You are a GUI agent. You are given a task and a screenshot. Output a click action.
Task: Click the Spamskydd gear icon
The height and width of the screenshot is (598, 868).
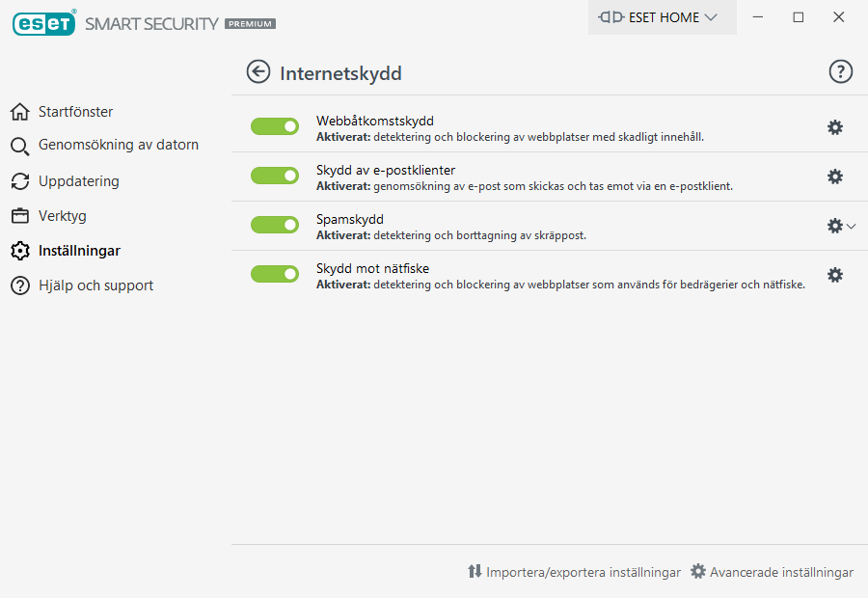(835, 226)
